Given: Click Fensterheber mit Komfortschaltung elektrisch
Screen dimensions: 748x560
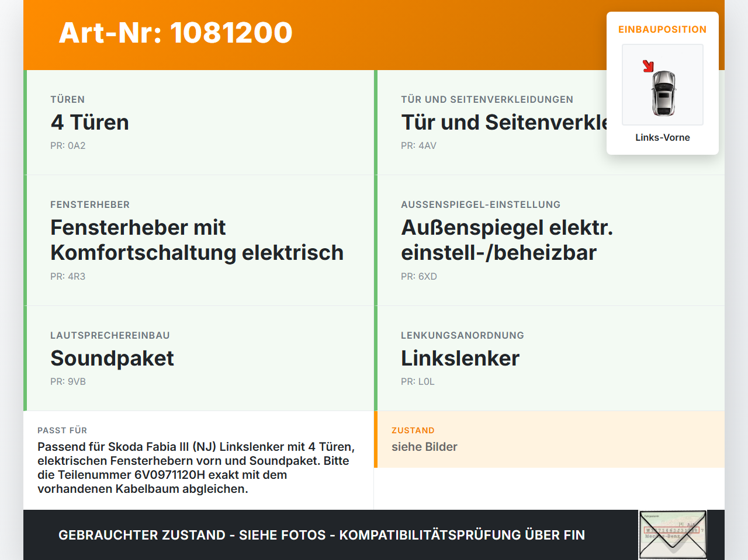Looking at the screenshot, I should pos(197,240).
